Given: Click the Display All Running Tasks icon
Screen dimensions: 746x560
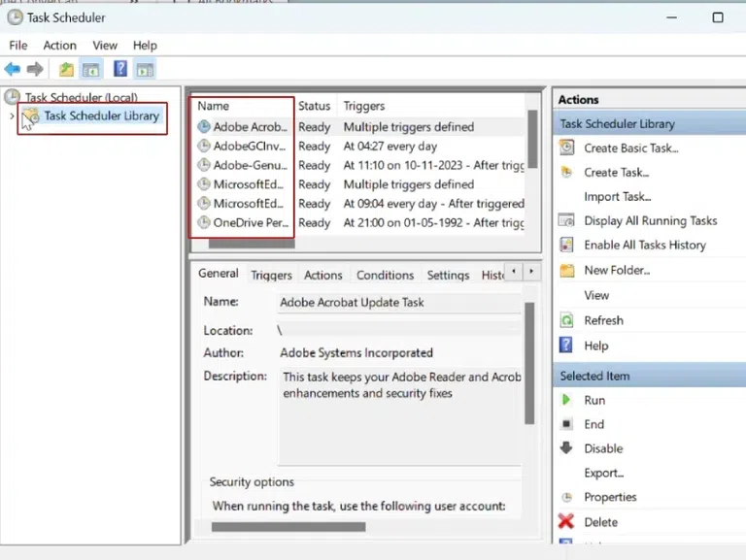Looking at the screenshot, I should (x=566, y=220).
